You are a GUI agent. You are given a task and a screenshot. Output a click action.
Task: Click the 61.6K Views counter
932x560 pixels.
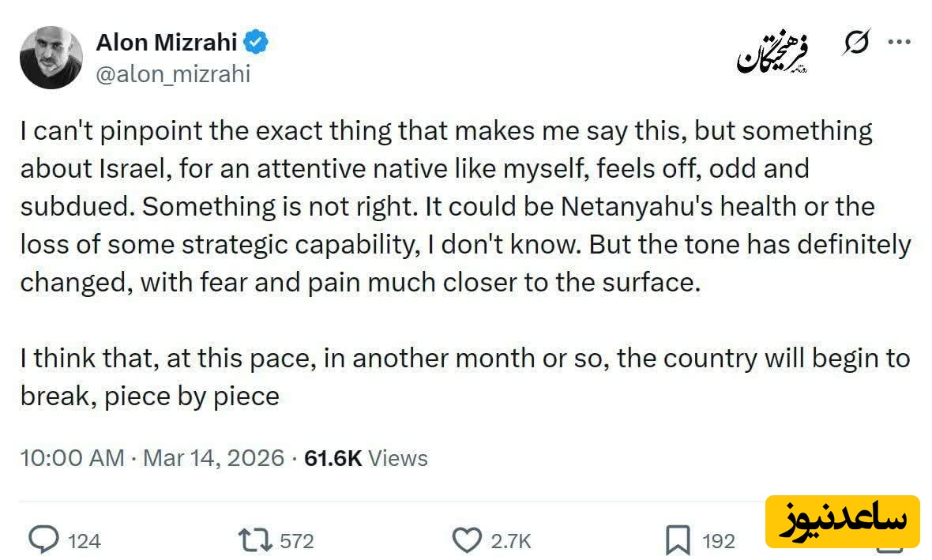tap(366, 458)
